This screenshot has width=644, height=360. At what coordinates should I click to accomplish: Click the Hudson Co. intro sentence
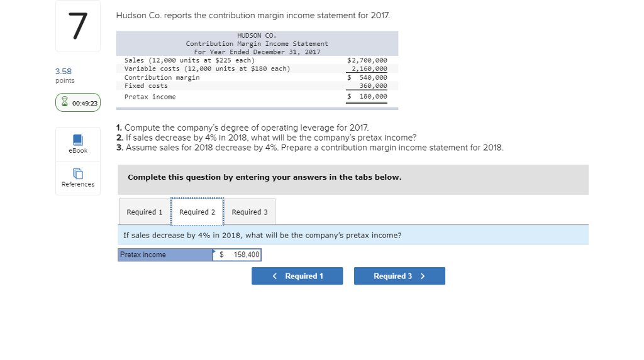click(253, 16)
